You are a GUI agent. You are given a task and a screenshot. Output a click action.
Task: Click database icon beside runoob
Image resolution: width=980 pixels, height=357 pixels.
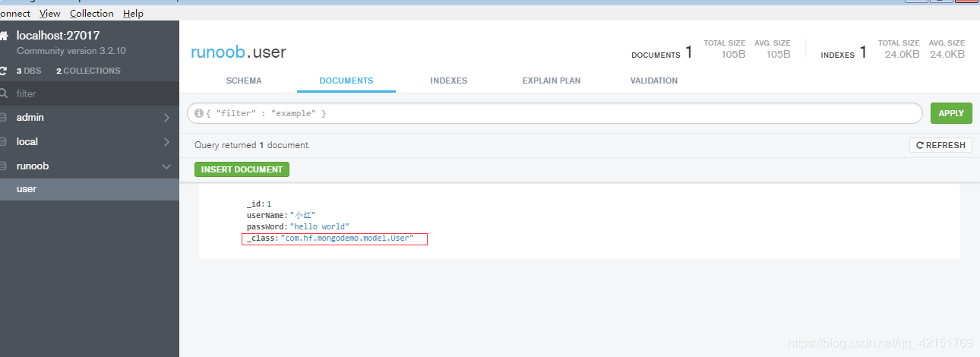(4, 166)
